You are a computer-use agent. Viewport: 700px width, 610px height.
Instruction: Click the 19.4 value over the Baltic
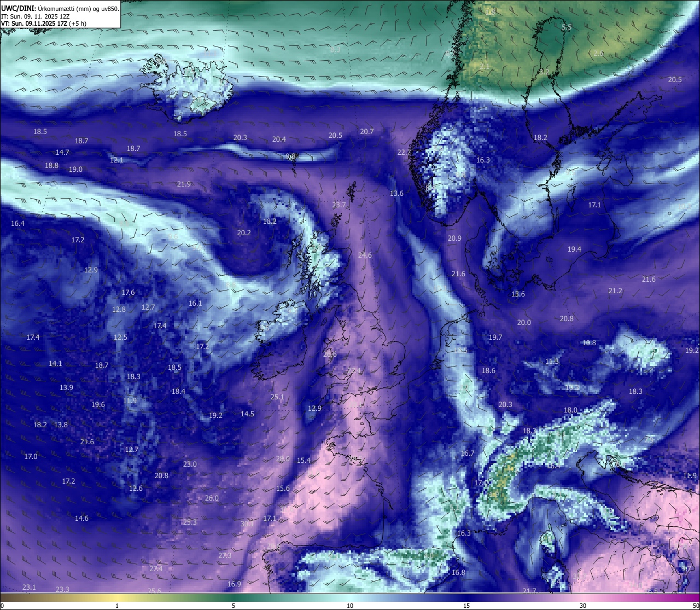tap(574, 249)
